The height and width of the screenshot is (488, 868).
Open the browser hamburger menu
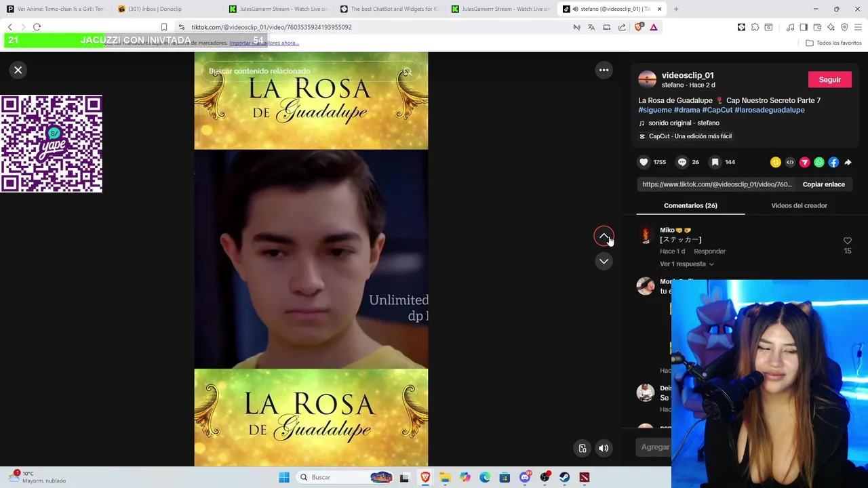click(858, 27)
